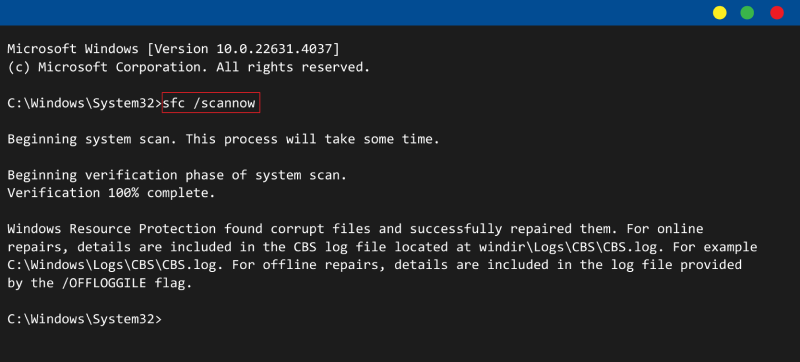
Task: Click the '[Version 10.0.22631.4037]' text
Action: tap(243, 49)
